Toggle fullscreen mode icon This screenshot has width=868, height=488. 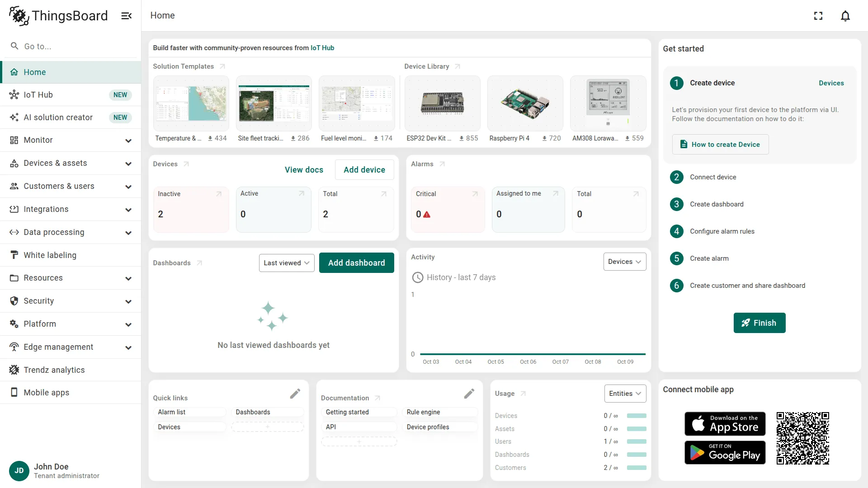tap(818, 16)
